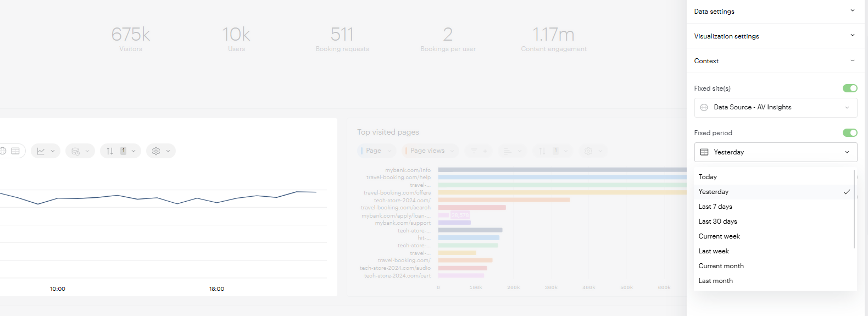Disable the Fixed site(s) toggle
The height and width of the screenshot is (316, 868).
point(850,88)
